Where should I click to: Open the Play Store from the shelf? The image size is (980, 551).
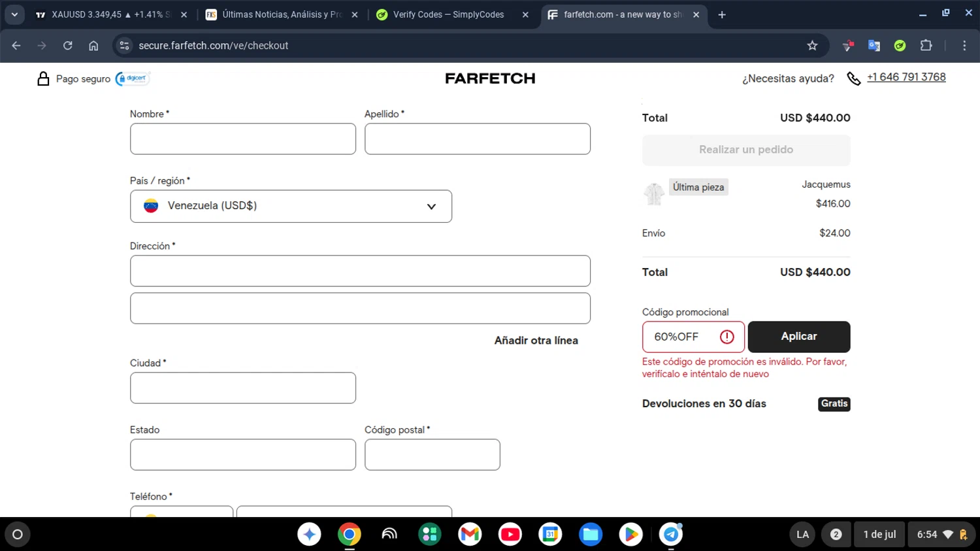pyautogui.click(x=630, y=535)
